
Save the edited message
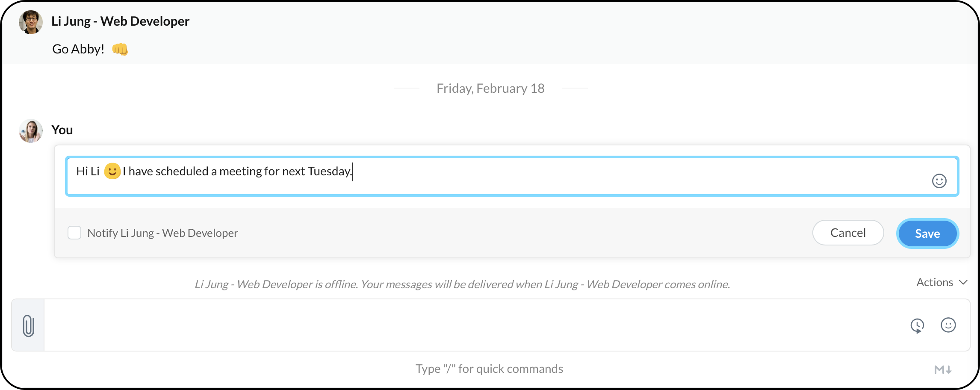coord(927,233)
